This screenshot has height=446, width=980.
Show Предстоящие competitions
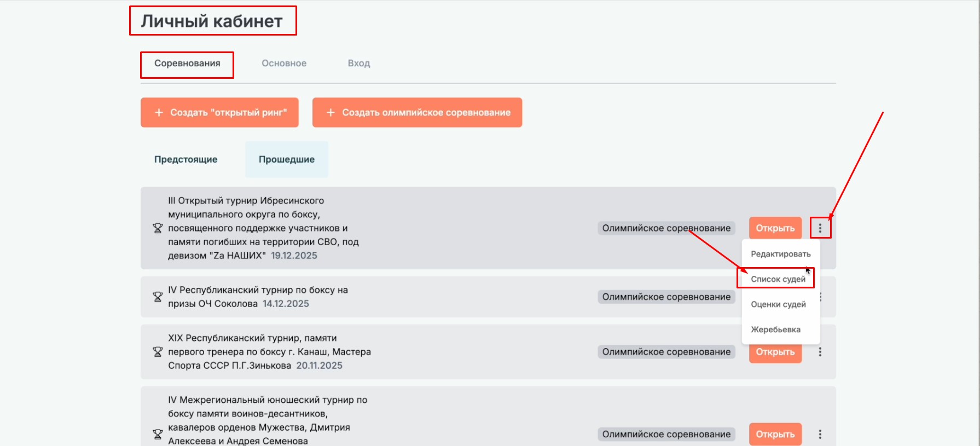click(185, 159)
